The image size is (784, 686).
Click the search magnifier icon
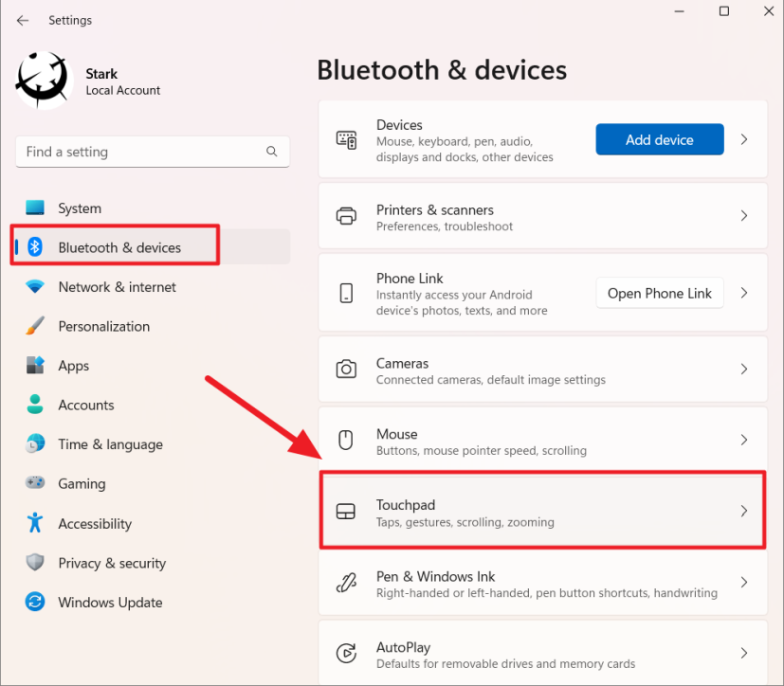coord(271,152)
